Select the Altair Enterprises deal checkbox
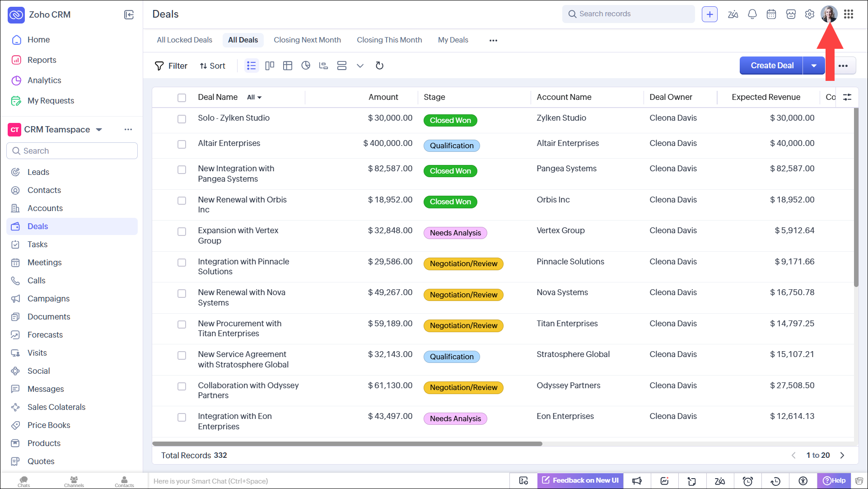 (x=182, y=144)
